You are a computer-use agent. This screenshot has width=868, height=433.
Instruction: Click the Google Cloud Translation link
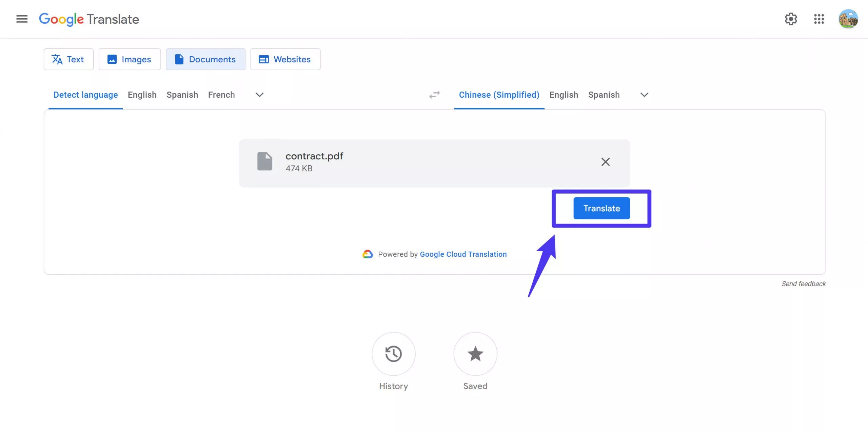click(463, 254)
